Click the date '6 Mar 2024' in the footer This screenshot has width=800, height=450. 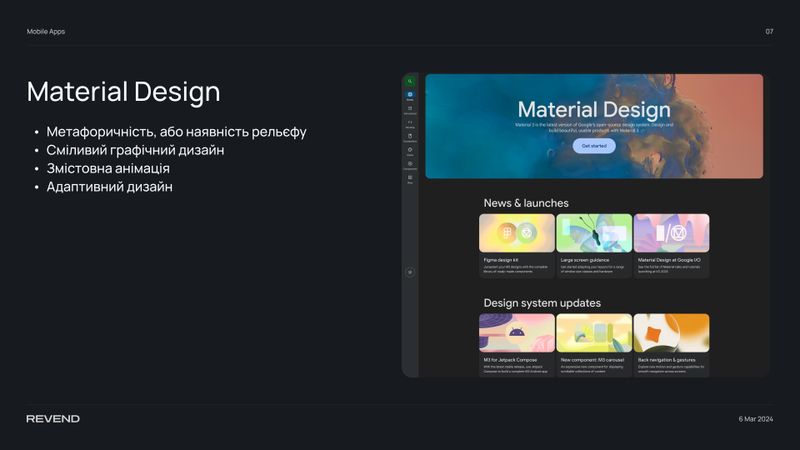click(x=756, y=419)
